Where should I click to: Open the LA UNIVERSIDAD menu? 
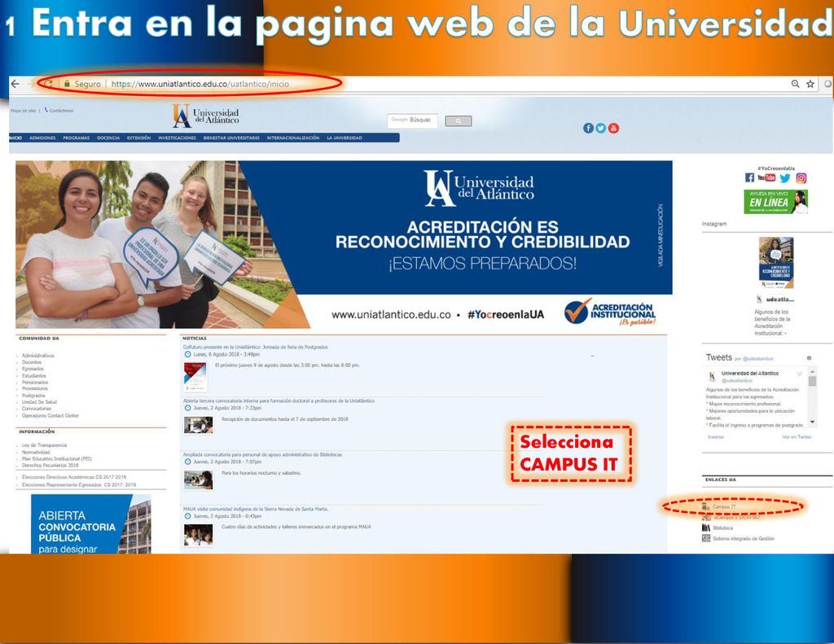345,138
